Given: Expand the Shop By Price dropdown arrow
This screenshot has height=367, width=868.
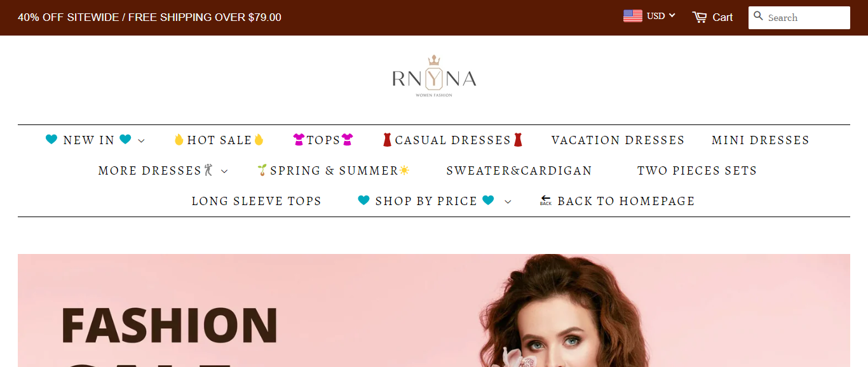Looking at the screenshot, I should pyautogui.click(x=508, y=202).
